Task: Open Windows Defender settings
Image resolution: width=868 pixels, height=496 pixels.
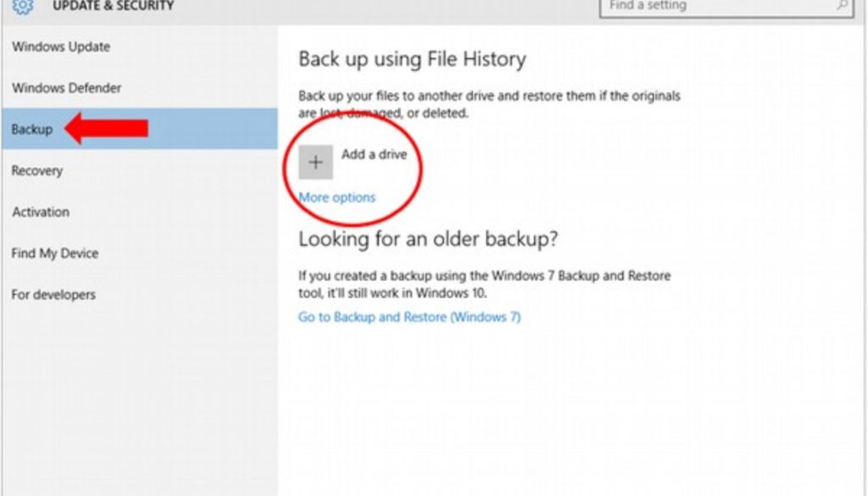Action: tap(66, 88)
